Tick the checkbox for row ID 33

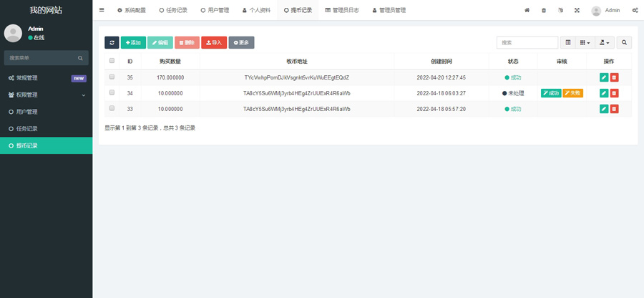click(112, 108)
